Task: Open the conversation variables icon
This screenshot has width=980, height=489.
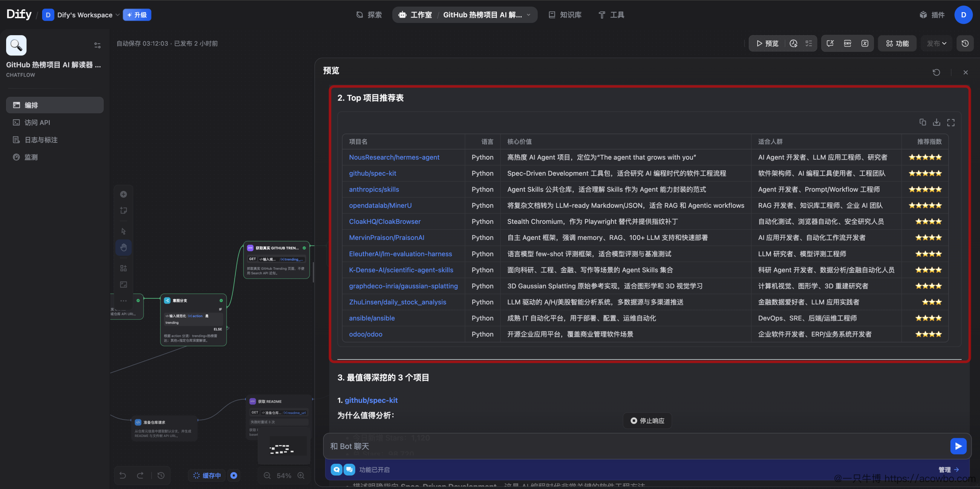Action: pyautogui.click(x=830, y=43)
